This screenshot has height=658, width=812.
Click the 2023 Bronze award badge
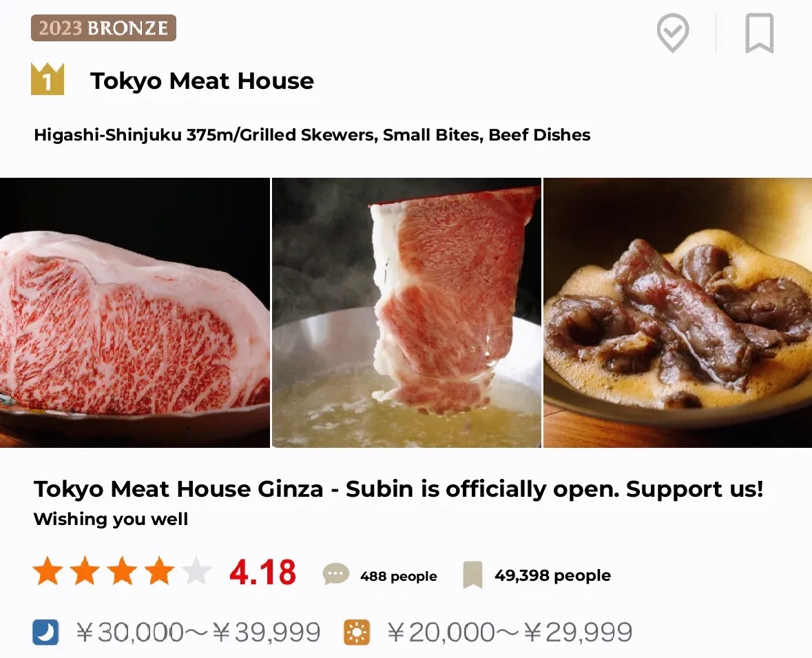click(103, 28)
